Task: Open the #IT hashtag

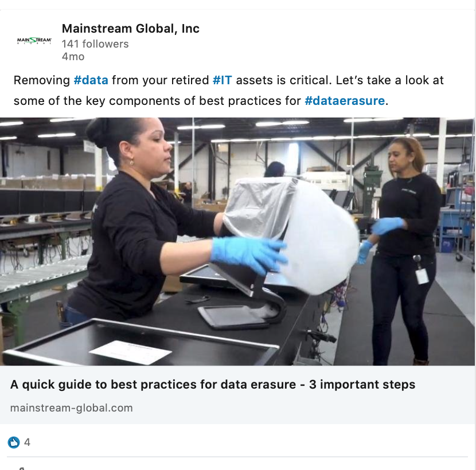Action: 222,80
